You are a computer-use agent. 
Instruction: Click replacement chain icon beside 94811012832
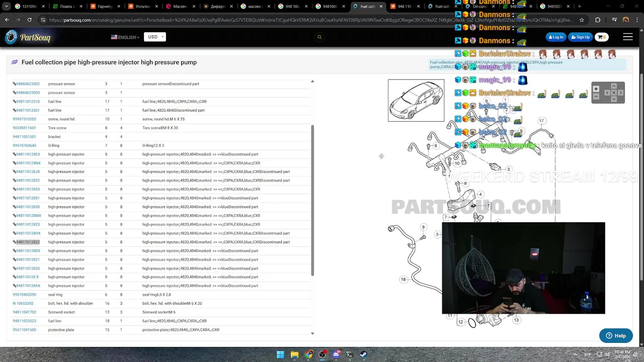click(15, 180)
